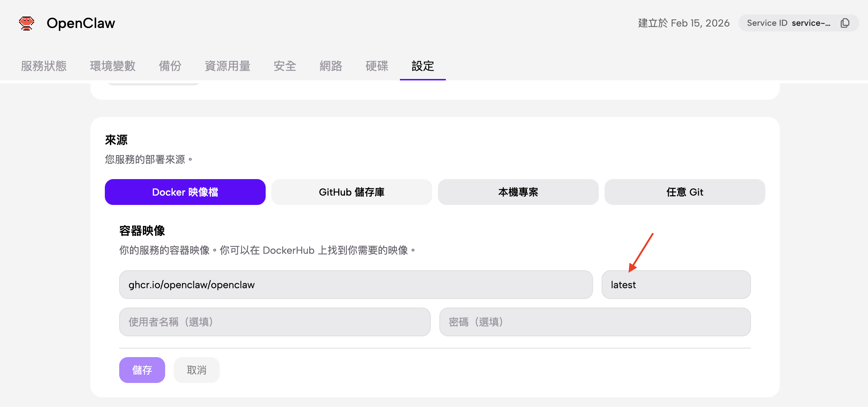
Task: Switch to the 環境變數 tab
Action: [112, 66]
